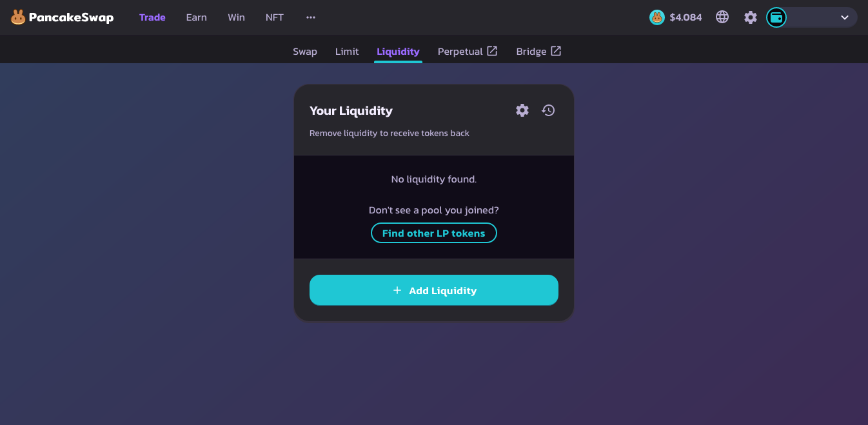Screen dimensions: 868x425
Task: Switch to the Swap tab
Action: 305,52
